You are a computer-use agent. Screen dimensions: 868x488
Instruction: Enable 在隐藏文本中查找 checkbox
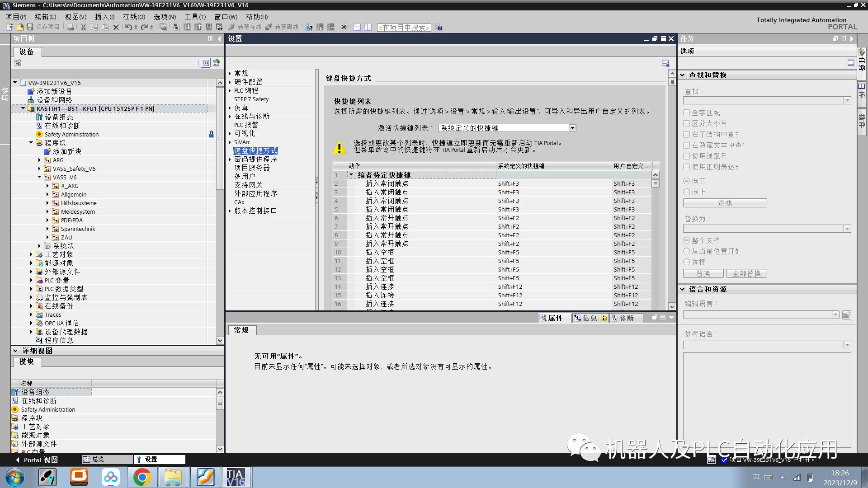click(x=686, y=145)
